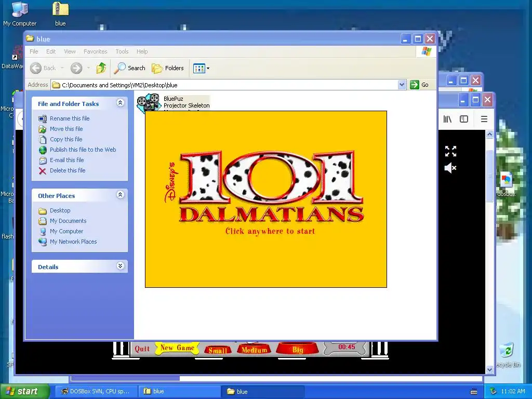Click Publish this file to the Web
This screenshot has width=532, height=399.
(x=83, y=150)
